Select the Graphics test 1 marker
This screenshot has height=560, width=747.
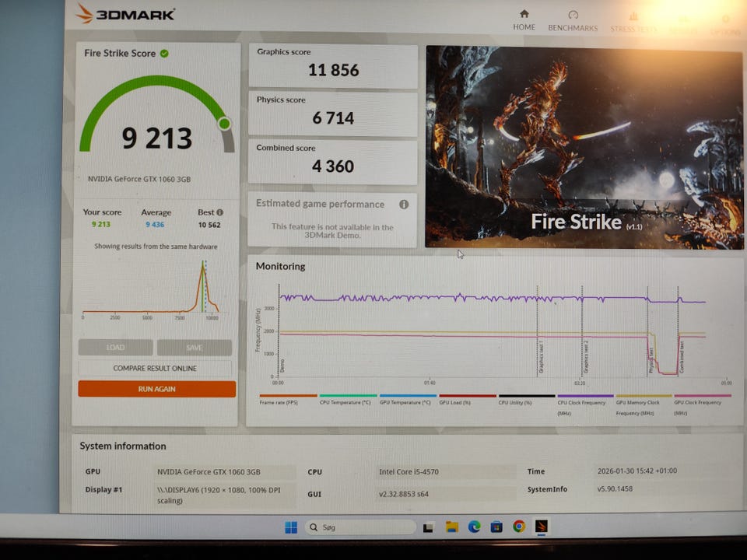[542, 357]
